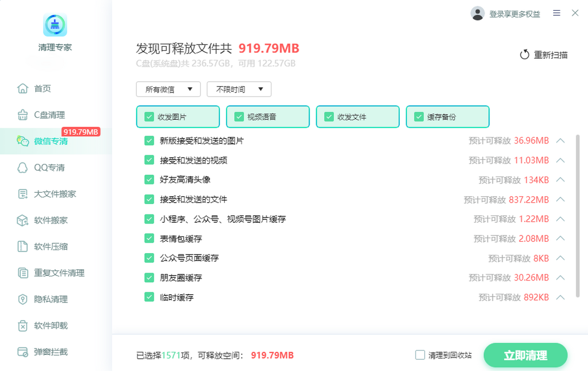Expand the 公众号页面缓存 row chevron
The height and width of the screenshot is (371, 588).
pyautogui.click(x=561, y=258)
